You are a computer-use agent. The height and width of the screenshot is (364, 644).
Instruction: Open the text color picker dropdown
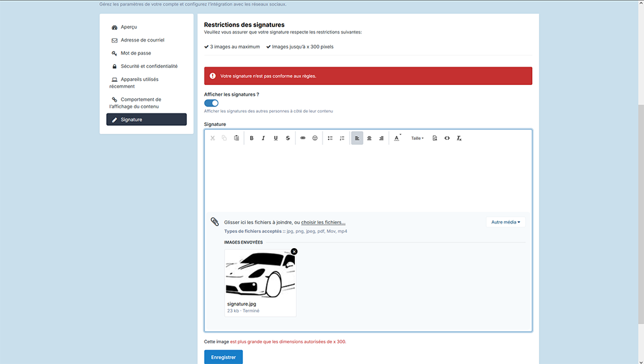point(397,138)
